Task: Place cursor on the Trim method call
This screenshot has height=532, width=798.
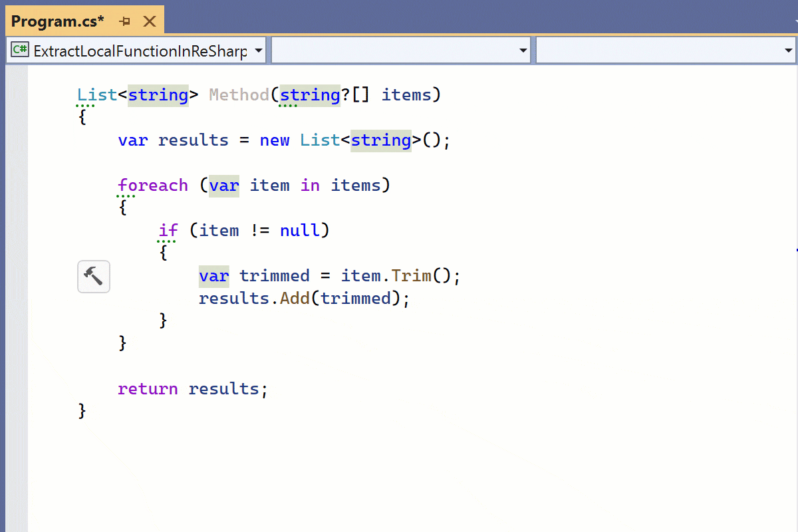Action: click(411, 276)
